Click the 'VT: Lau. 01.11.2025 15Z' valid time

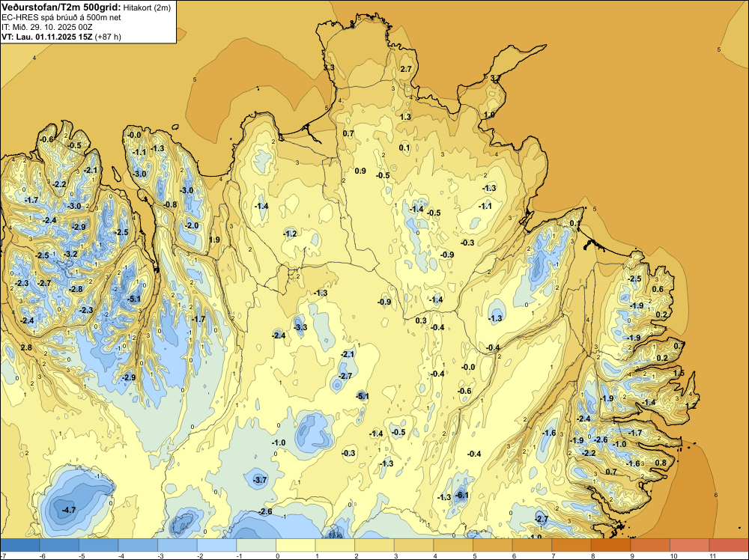(47, 36)
